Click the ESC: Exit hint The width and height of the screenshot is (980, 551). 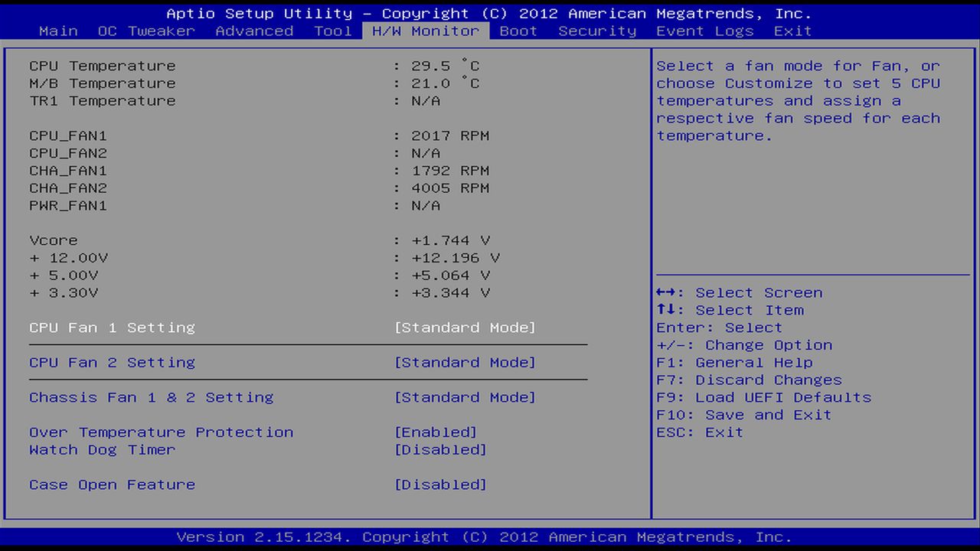(x=700, y=432)
